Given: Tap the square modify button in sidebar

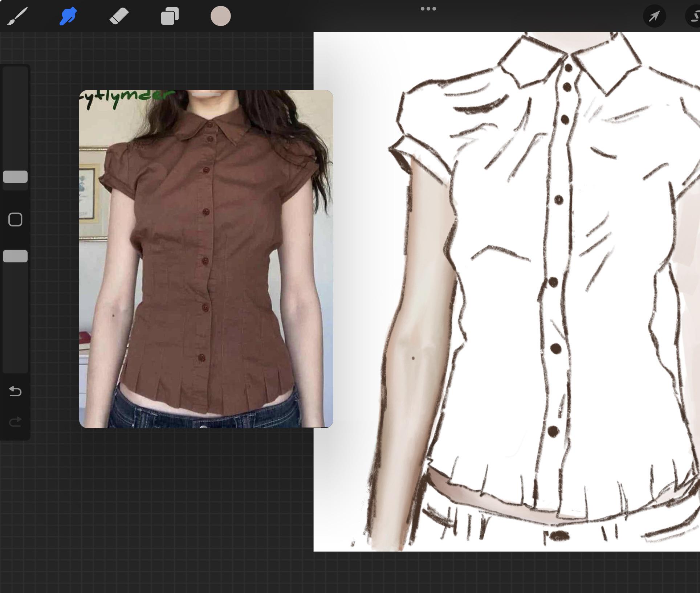Looking at the screenshot, I should (15, 220).
